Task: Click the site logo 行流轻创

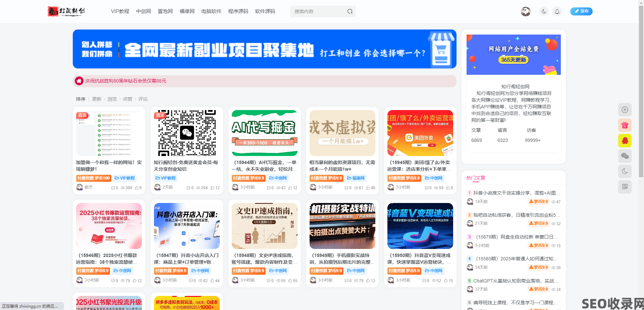Action: click(x=66, y=11)
